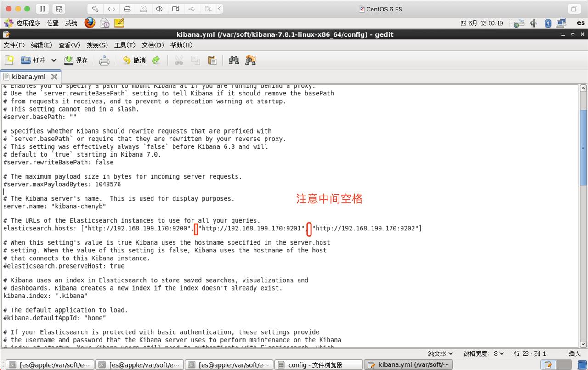
Task: Open VM settings wrench icon
Action: 95,9
